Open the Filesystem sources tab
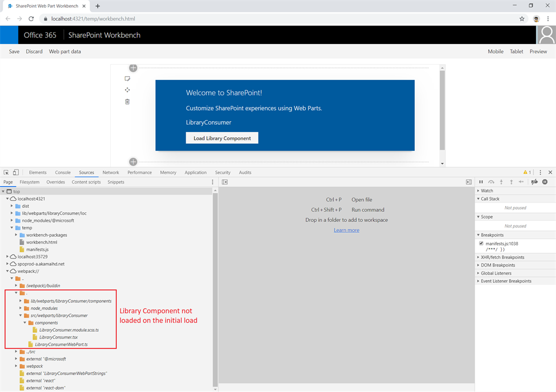 (29, 182)
